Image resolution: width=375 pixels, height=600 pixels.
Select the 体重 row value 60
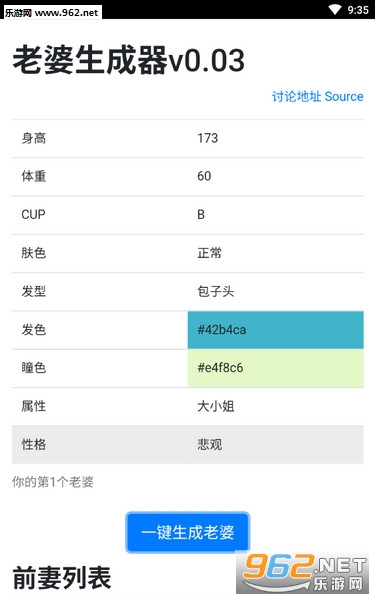click(204, 176)
